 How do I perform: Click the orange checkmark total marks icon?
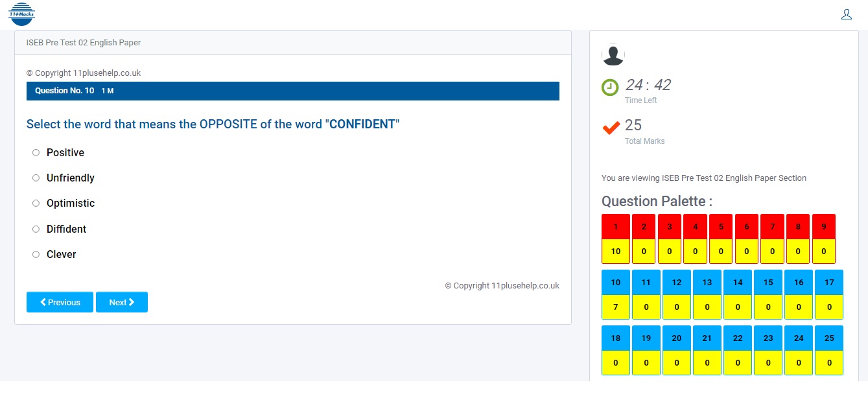[x=611, y=128]
